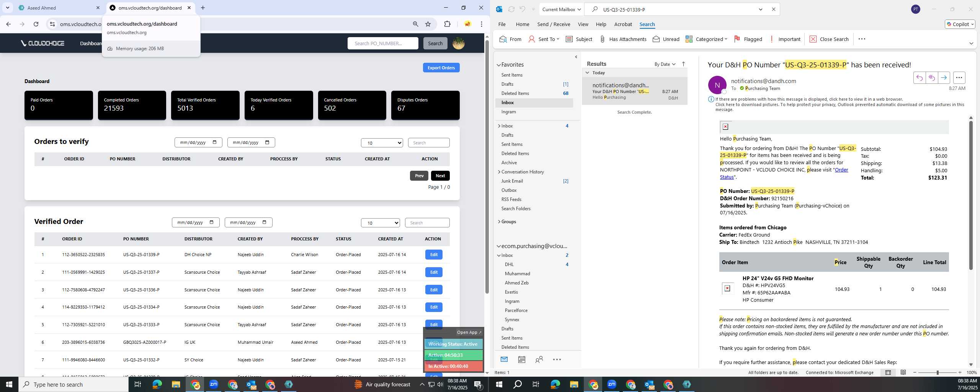Screen dimensions: 980x392
Task: Open Outlook People icon in bottom navigation
Action: coord(539,359)
